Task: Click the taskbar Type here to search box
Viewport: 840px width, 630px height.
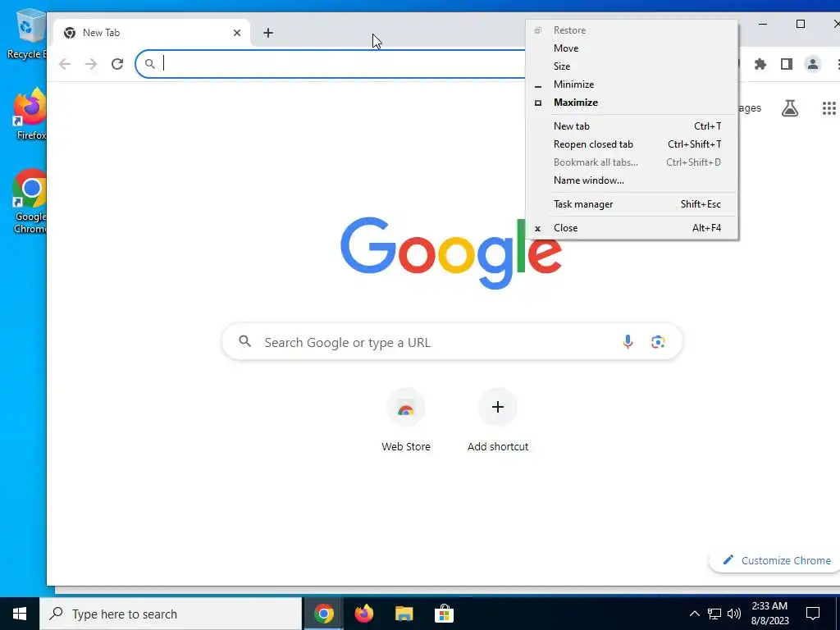Action: (x=171, y=614)
